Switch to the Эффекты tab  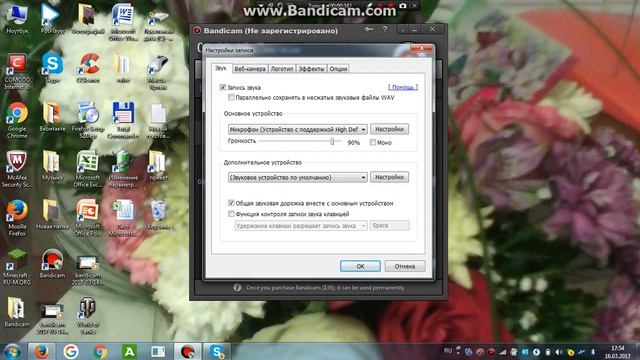(311, 69)
